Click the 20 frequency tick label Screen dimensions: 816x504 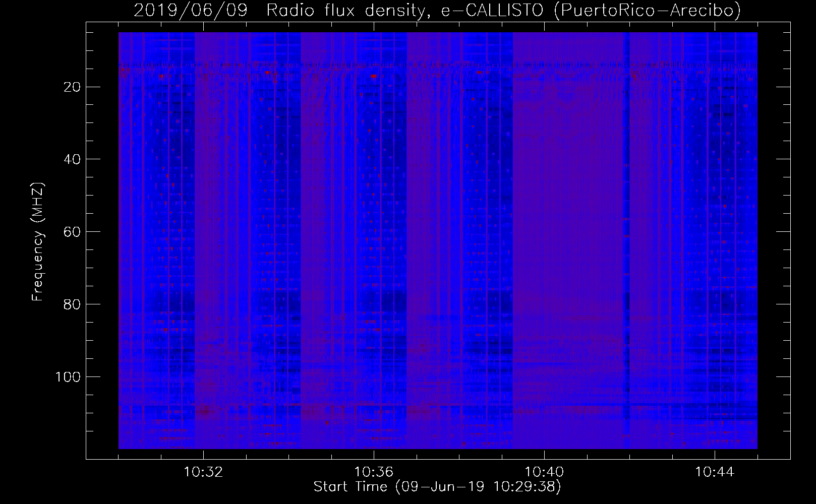[x=72, y=87]
